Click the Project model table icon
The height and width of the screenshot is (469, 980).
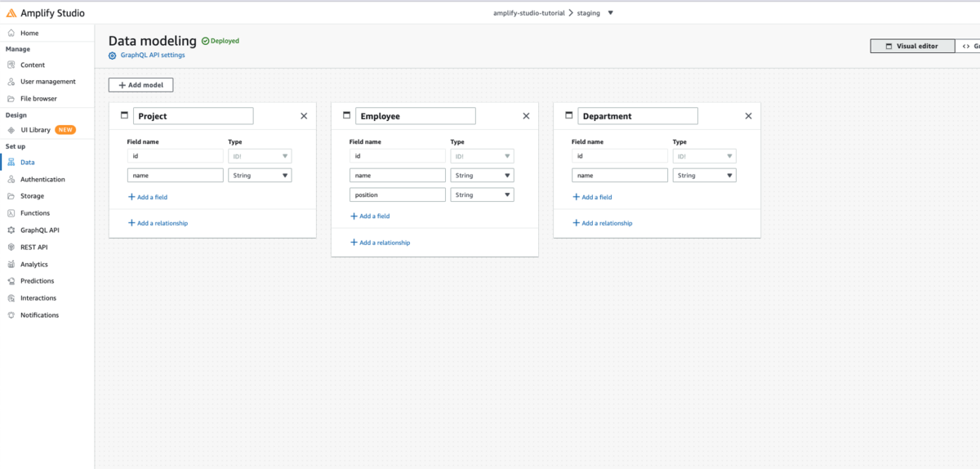click(x=124, y=116)
